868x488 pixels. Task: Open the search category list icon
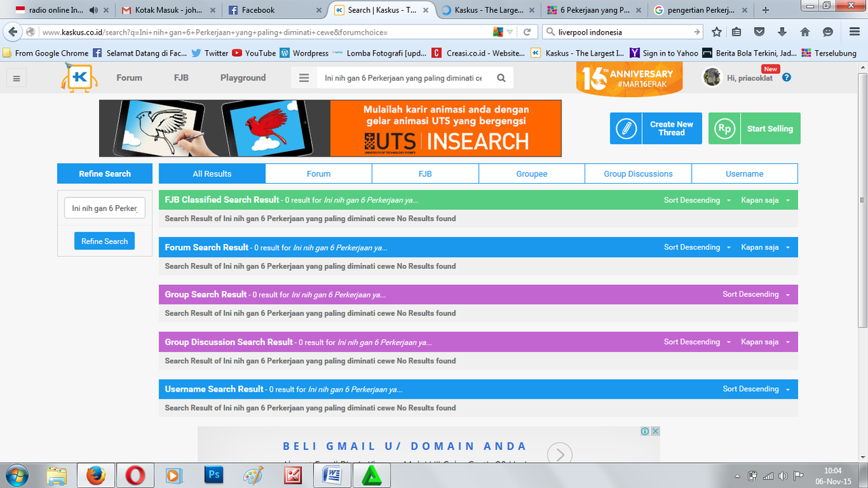304,78
